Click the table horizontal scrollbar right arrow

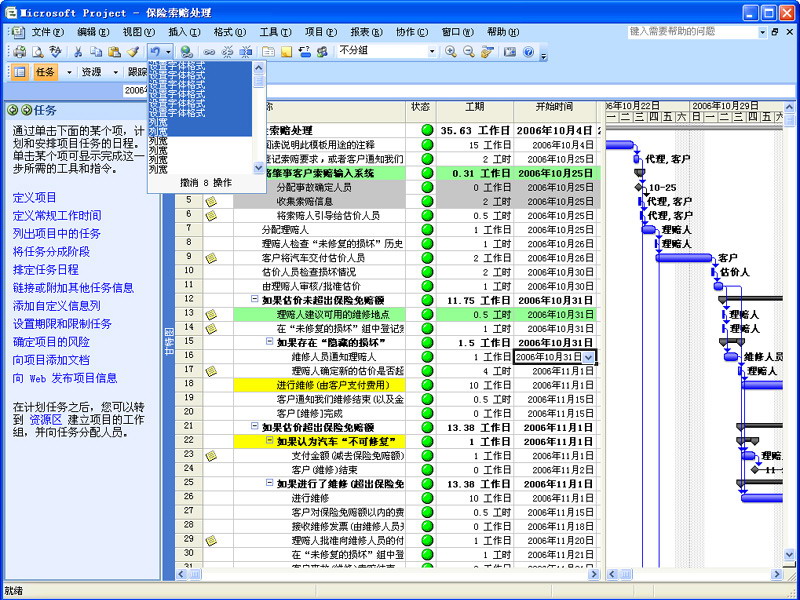(593, 574)
